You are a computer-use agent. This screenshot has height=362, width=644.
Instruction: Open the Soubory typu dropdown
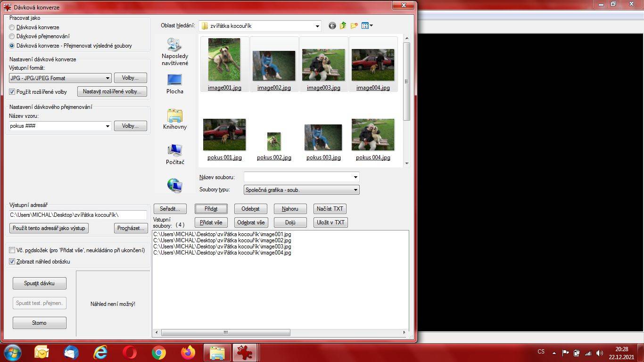point(302,190)
